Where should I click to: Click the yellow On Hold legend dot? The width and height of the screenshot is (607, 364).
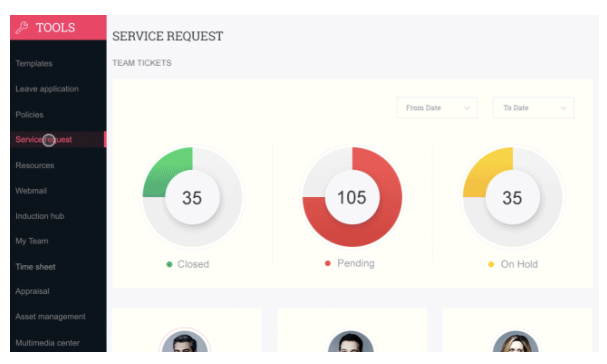coord(491,264)
